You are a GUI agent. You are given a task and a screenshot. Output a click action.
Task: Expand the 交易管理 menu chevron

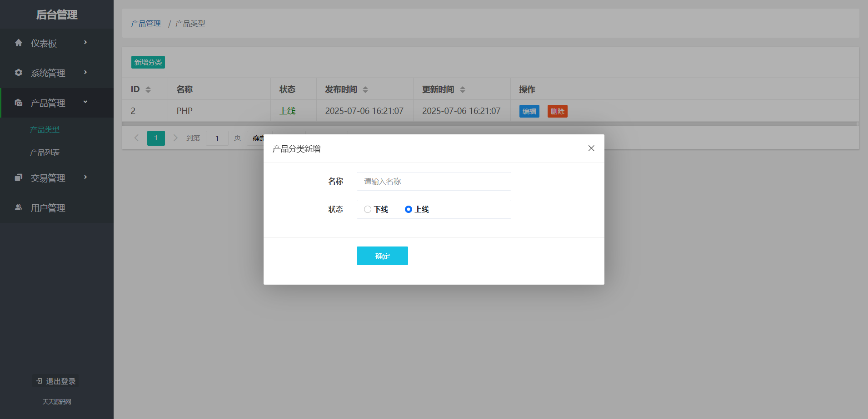(85, 177)
